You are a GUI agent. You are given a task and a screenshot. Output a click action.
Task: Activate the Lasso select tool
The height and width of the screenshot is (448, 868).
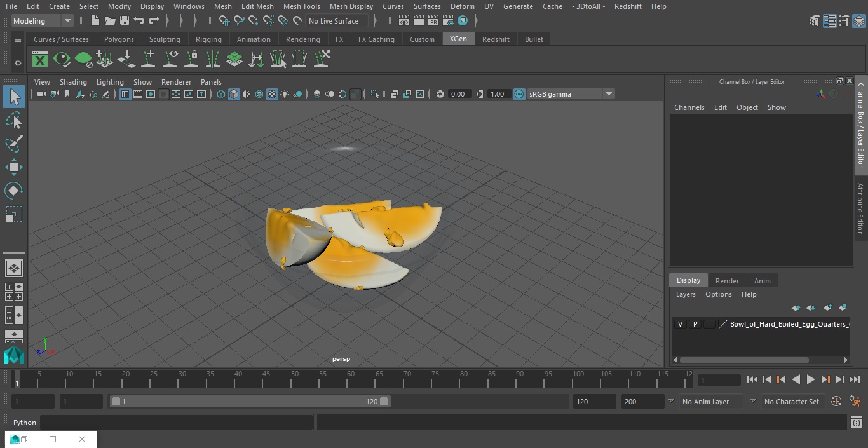(14, 120)
